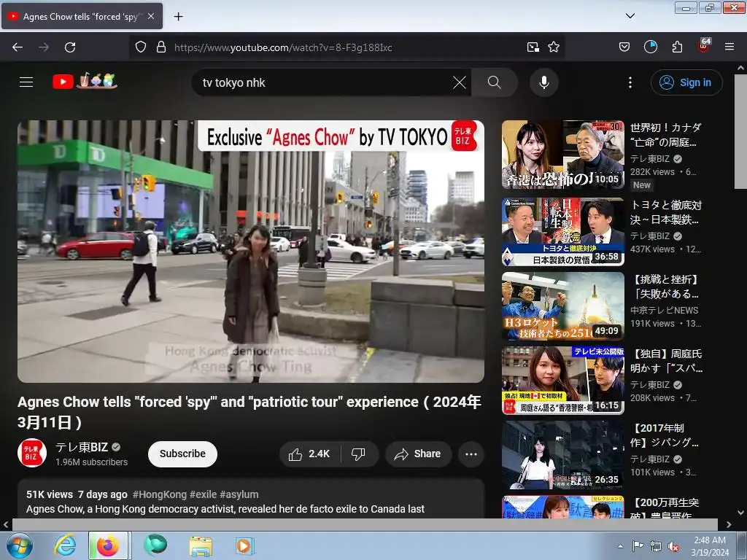Open the #exile hashtag link
747x560 pixels.
point(203,495)
